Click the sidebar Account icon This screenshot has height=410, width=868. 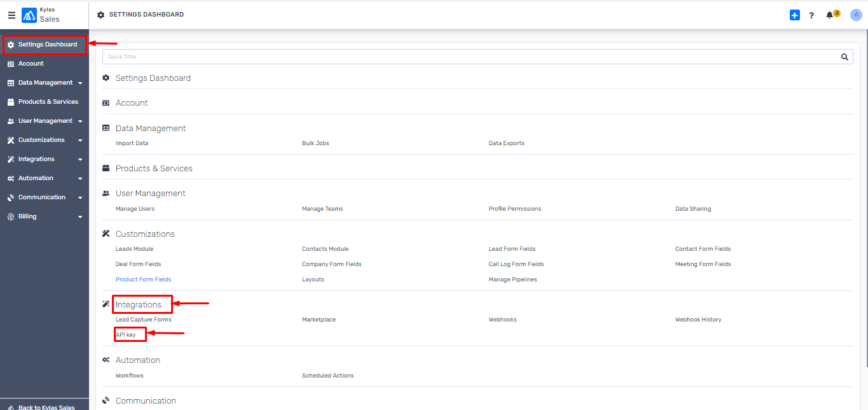11,64
